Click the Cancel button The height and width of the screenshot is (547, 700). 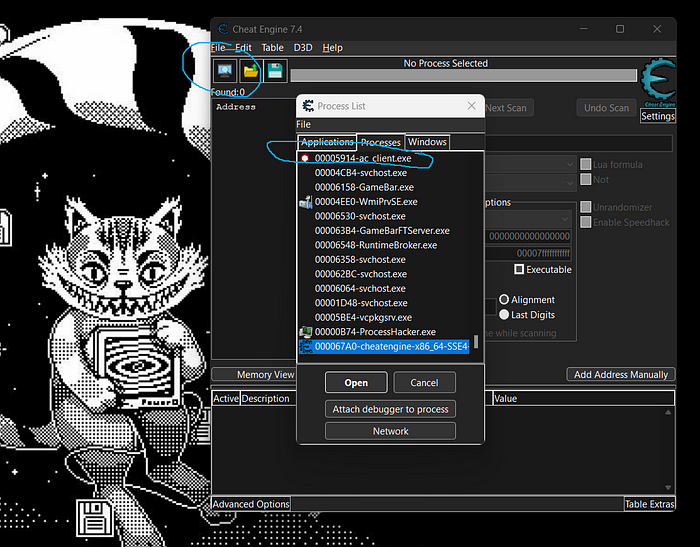[x=424, y=383]
